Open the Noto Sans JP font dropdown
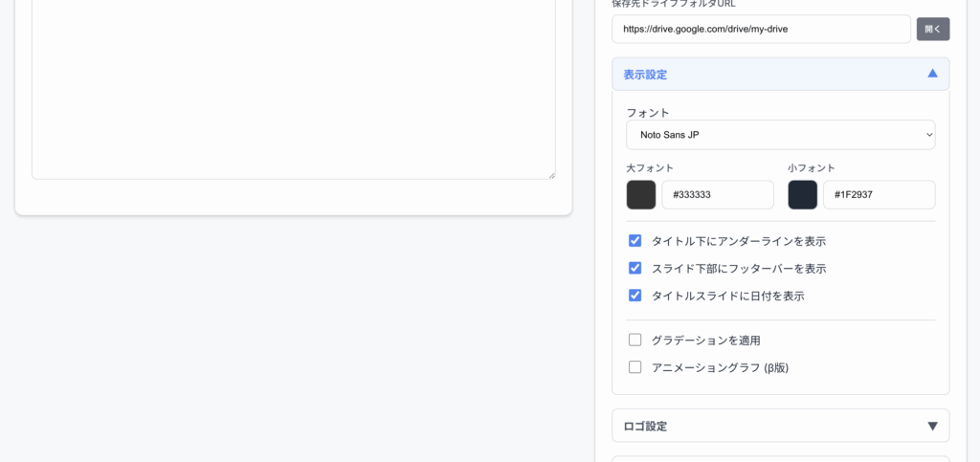The width and height of the screenshot is (980, 462). pos(780,135)
